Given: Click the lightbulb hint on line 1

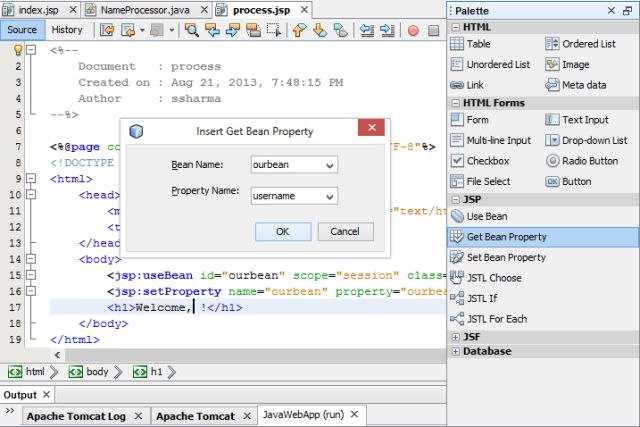Looking at the screenshot, I should tap(18, 50).
